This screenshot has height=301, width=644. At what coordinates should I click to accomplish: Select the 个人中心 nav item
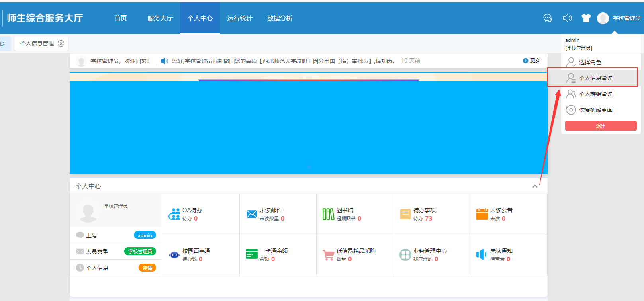(200, 18)
